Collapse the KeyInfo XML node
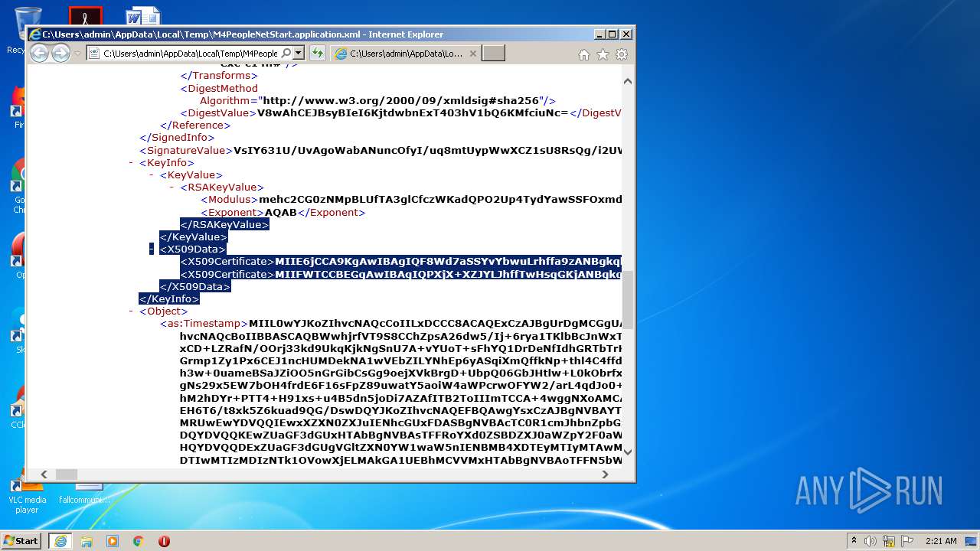This screenshot has height=551, width=980. pos(132,163)
